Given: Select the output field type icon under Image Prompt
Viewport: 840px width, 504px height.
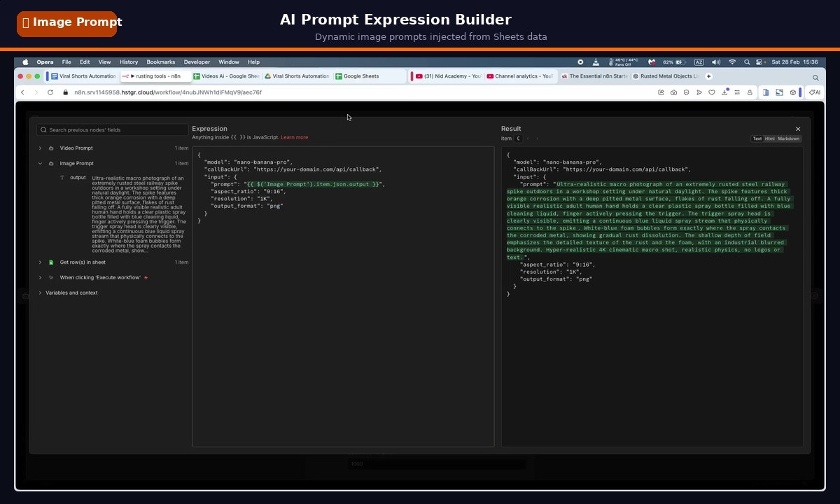Looking at the screenshot, I should tap(63, 177).
